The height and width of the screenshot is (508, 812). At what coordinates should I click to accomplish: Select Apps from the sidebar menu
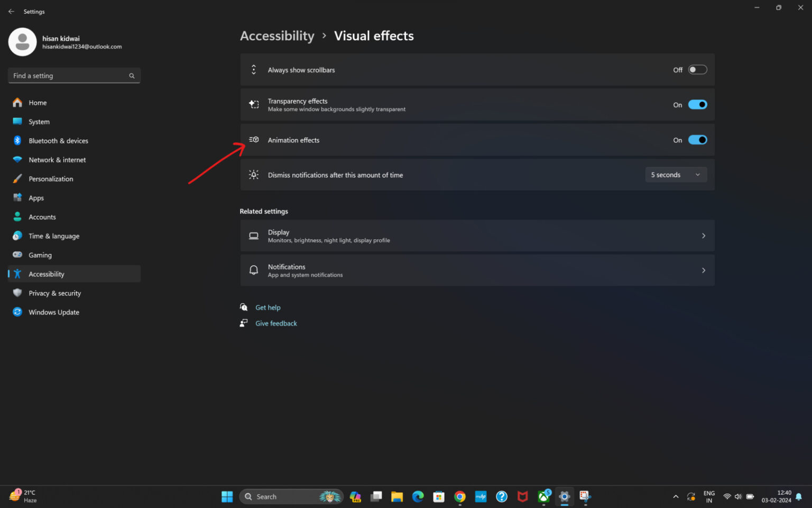pos(36,197)
